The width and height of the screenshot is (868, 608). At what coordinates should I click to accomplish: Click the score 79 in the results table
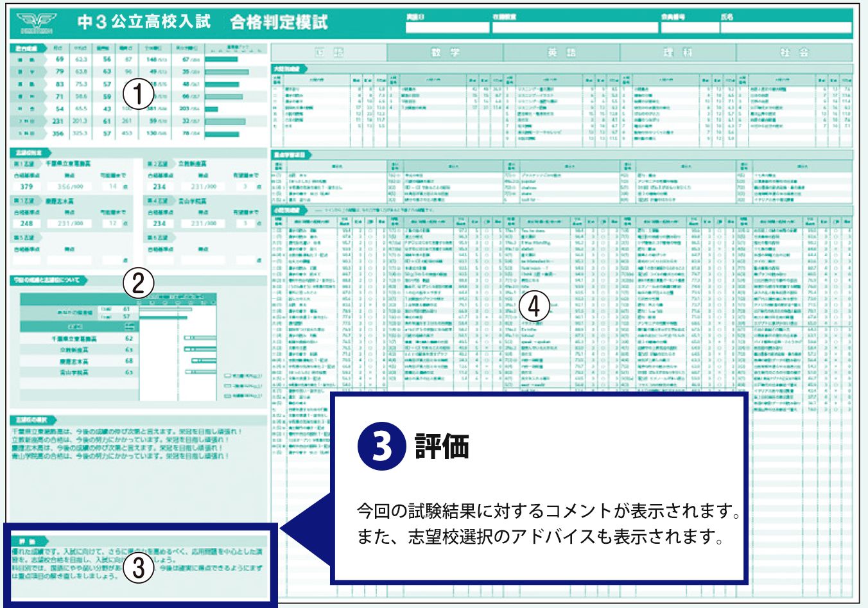pyautogui.click(x=60, y=71)
